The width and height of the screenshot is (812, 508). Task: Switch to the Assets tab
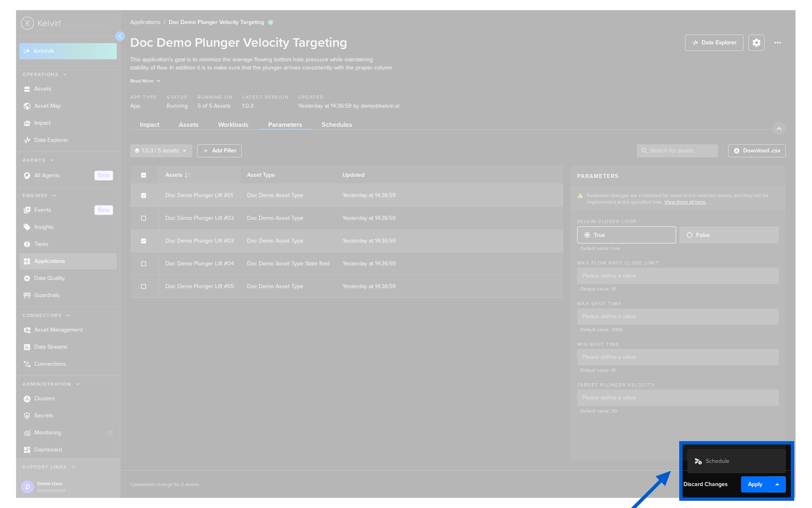click(189, 125)
